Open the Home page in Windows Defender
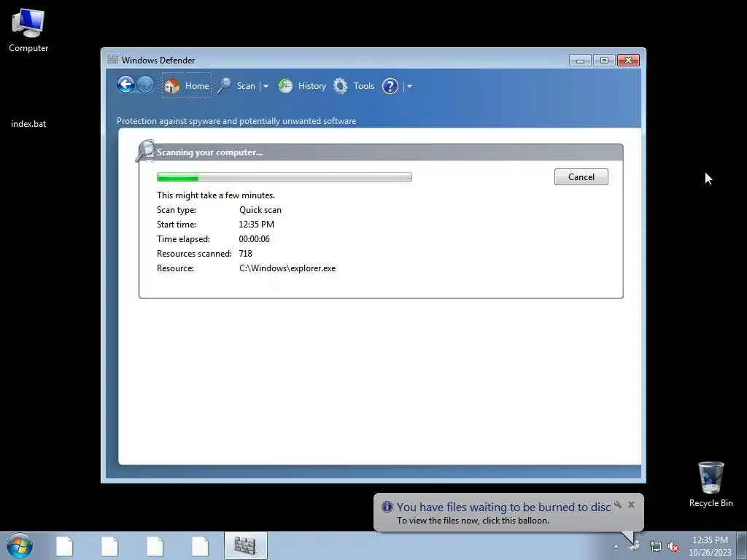 click(186, 86)
